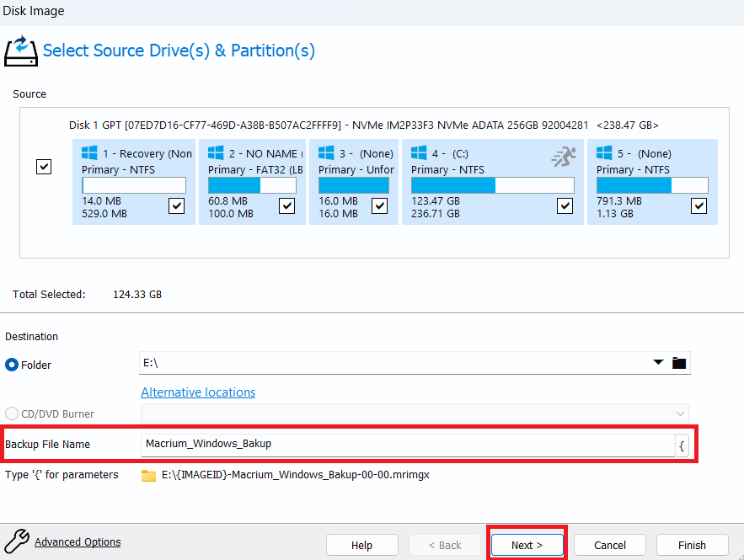The height and width of the screenshot is (560, 744).
Task: Click Windows logo on partition 5
Action: click(x=604, y=152)
